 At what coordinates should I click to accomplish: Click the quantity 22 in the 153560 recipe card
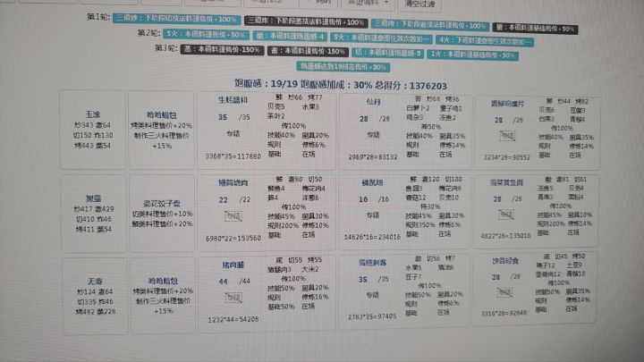[x=223, y=200]
